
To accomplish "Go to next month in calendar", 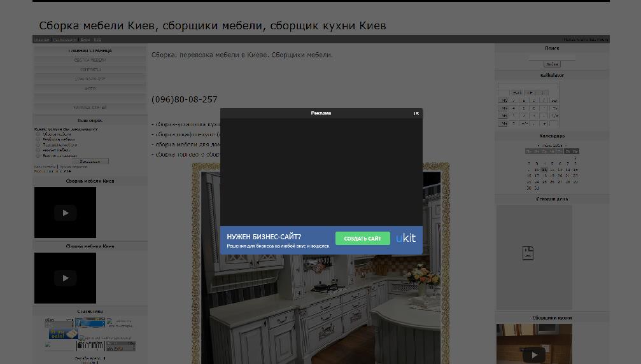I will (x=566, y=146).
